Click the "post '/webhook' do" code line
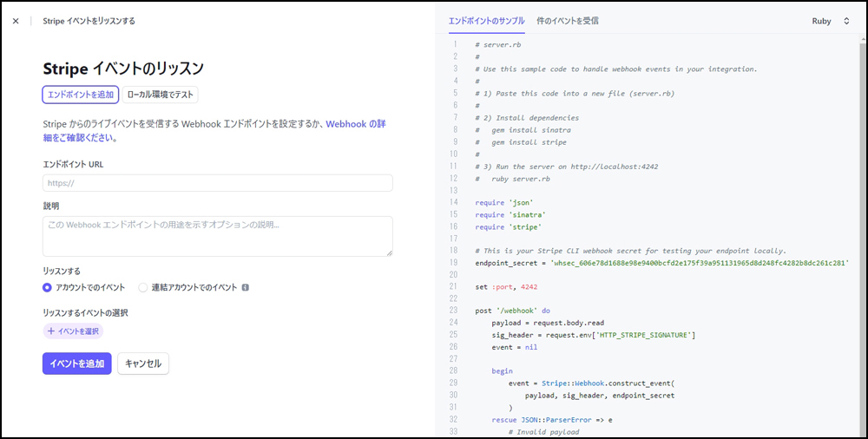The height and width of the screenshot is (439, 868). 513,311
